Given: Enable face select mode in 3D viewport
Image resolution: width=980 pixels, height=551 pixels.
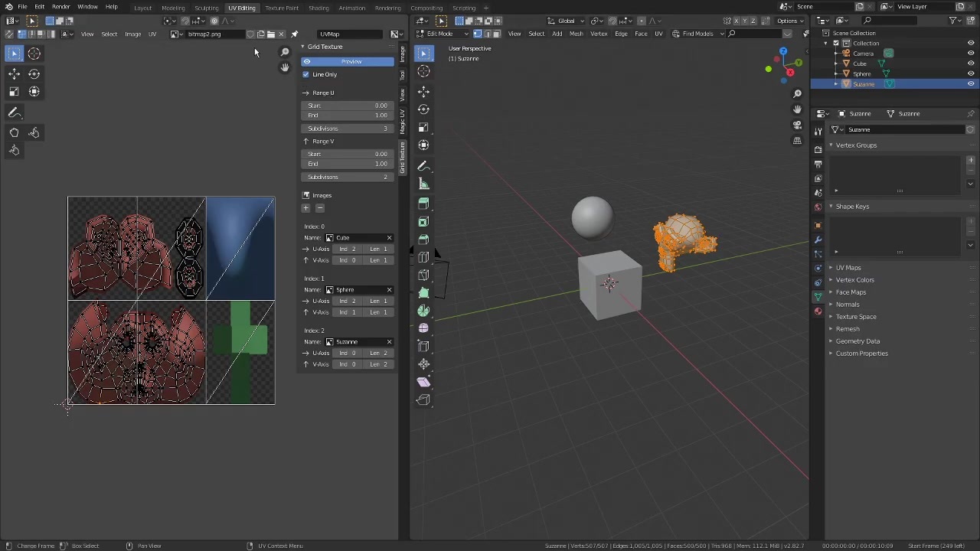Looking at the screenshot, I should click(496, 34).
